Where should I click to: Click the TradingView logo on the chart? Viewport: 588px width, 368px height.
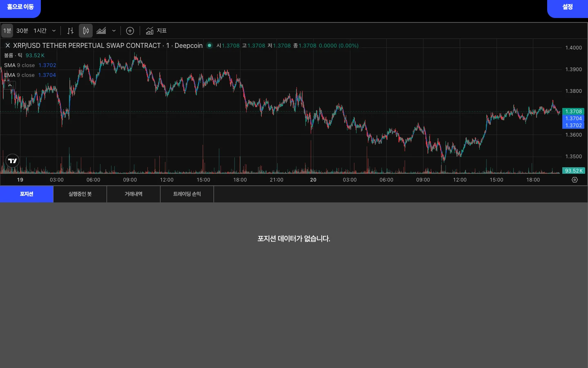tap(13, 161)
